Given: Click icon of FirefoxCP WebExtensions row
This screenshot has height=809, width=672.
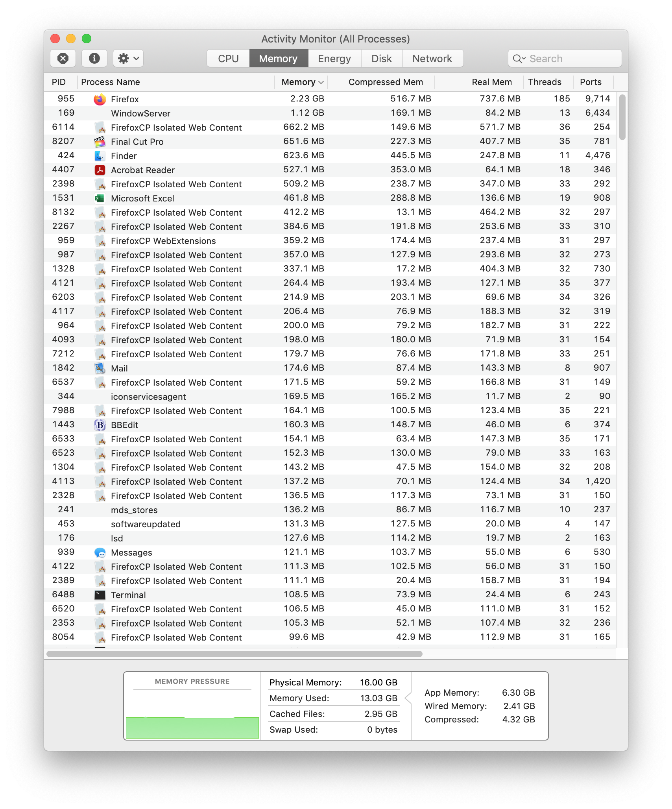Looking at the screenshot, I should tap(100, 241).
